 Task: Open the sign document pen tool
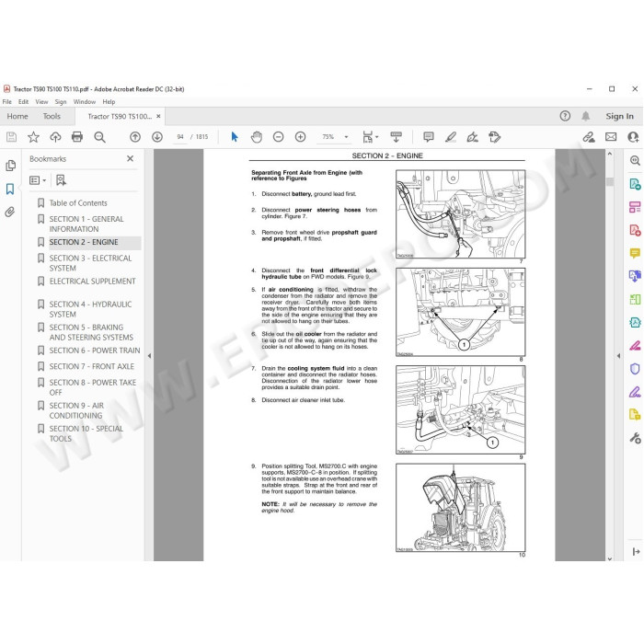(x=472, y=137)
